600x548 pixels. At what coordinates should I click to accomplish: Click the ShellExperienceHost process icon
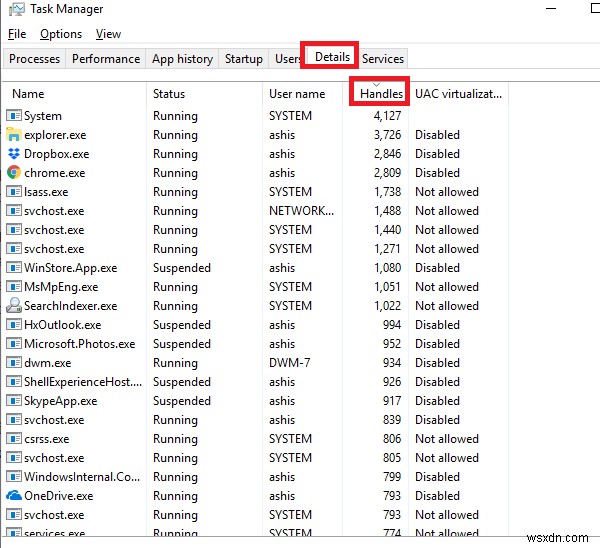click(x=14, y=382)
